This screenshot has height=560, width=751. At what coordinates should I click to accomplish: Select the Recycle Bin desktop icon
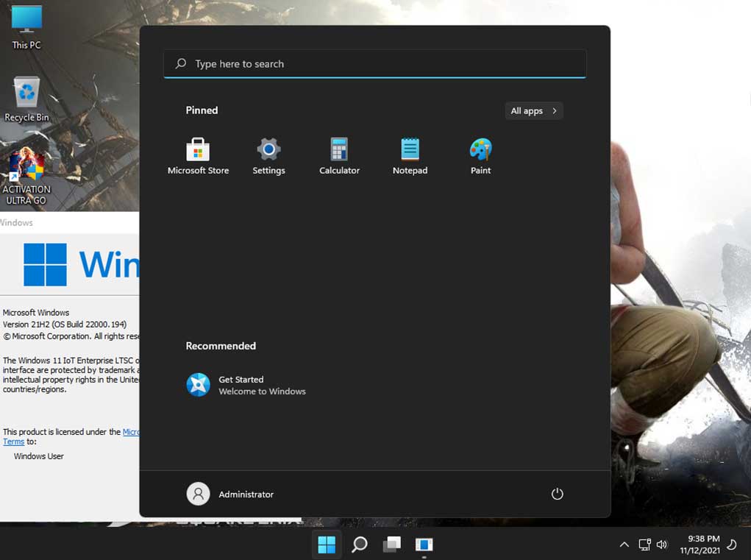coord(26,99)
